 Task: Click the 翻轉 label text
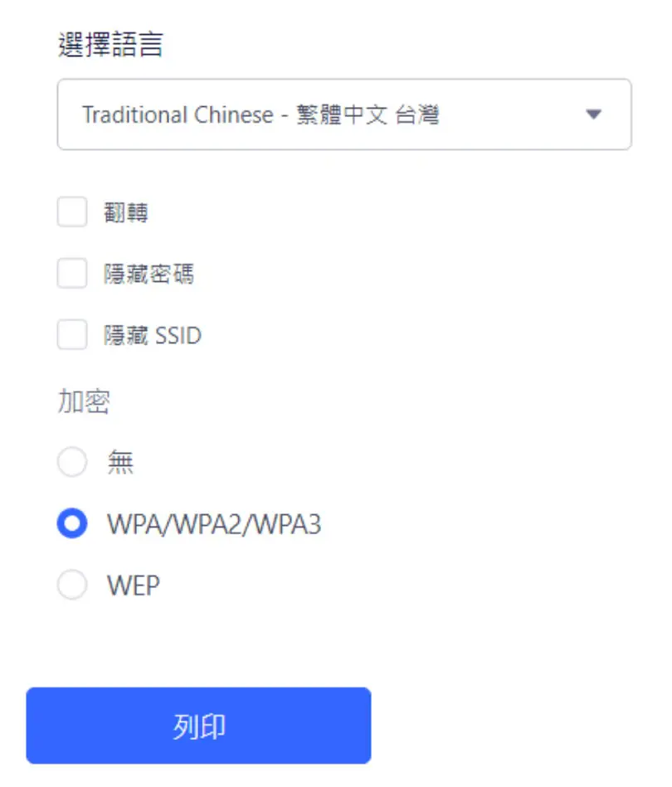(x=126, y=212)
